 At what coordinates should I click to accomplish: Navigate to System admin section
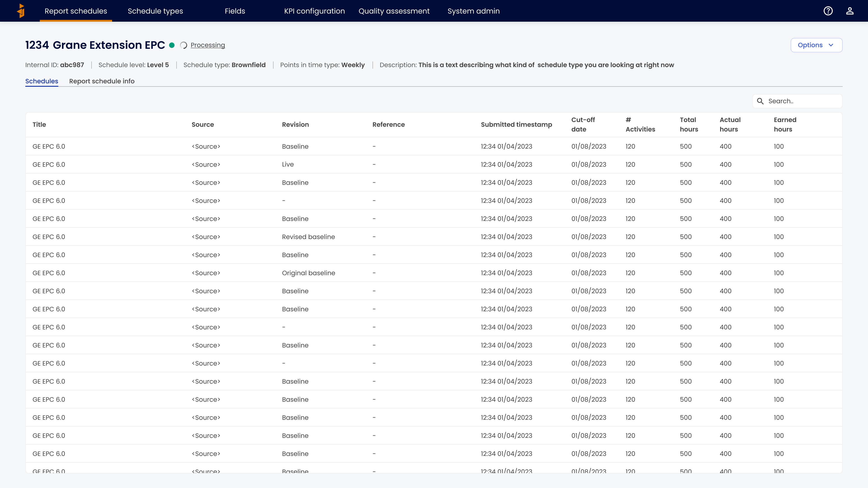click(473, 11)
